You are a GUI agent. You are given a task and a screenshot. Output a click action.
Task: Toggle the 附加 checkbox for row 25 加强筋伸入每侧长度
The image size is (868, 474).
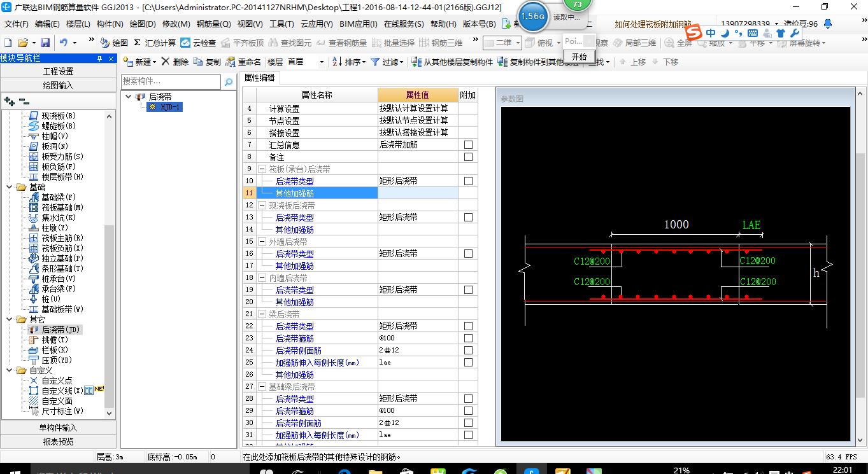point(468,363)
